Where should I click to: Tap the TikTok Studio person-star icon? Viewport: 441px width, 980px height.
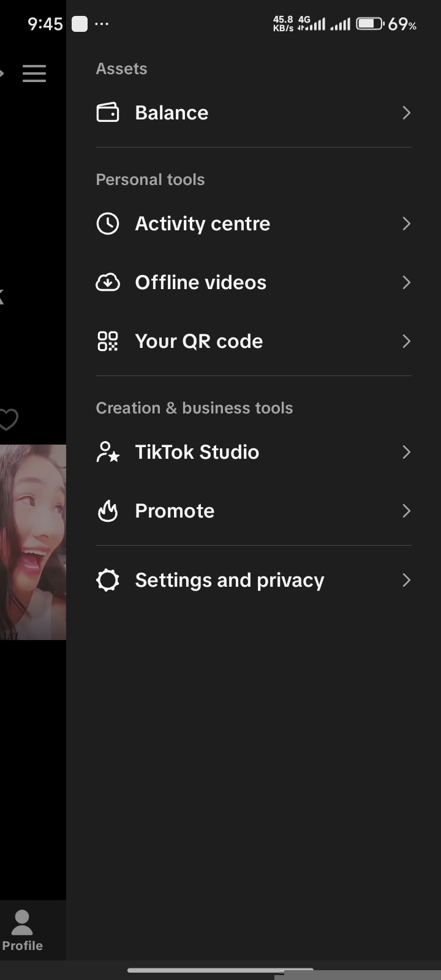point(108,452)
